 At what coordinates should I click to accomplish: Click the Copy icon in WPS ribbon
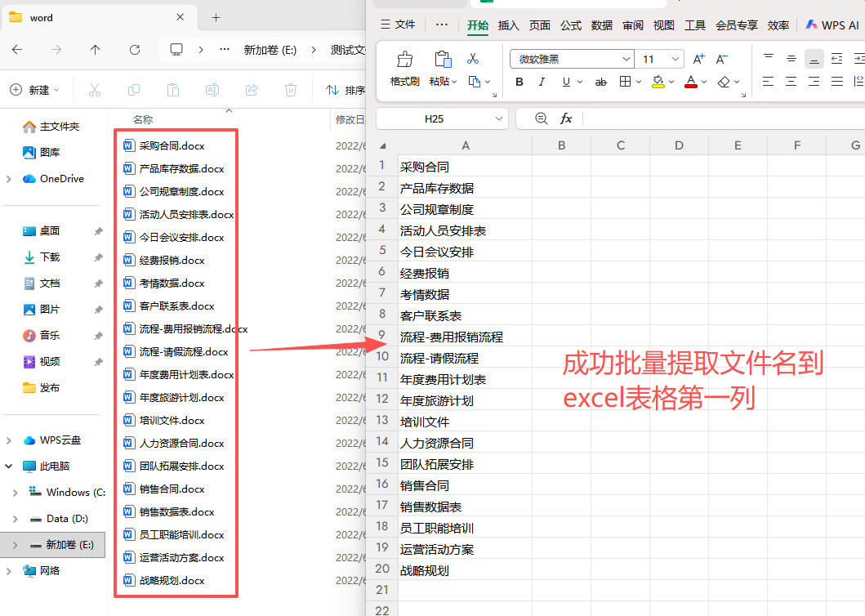point(474,82)
